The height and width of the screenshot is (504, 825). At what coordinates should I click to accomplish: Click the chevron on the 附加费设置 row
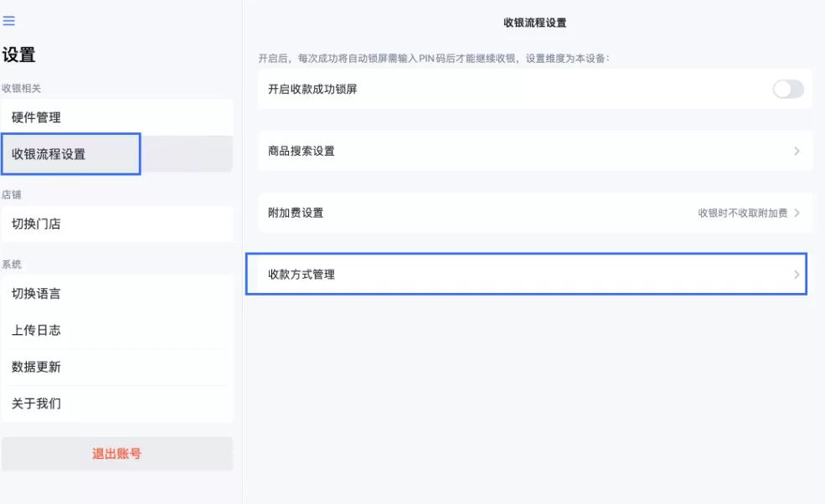797,213
